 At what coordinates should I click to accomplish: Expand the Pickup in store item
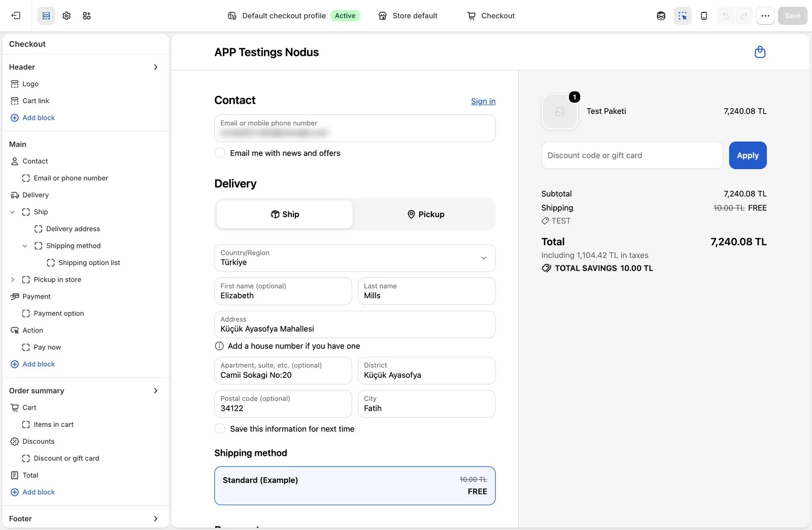click(13, 280)
